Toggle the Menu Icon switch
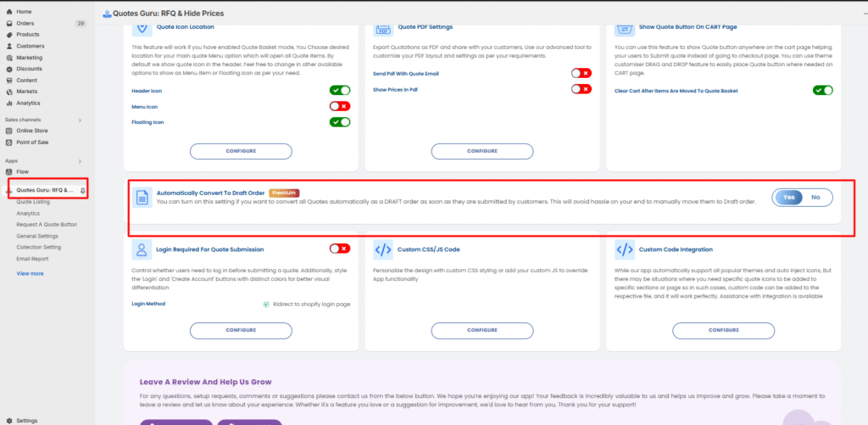This screenshot has width=868, height=425. tap(340, 106)
